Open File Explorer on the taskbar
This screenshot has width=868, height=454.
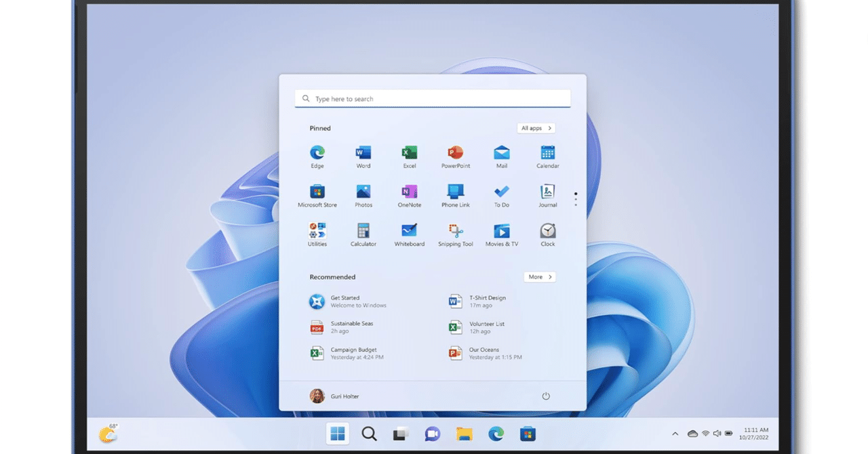pos(464,434)
